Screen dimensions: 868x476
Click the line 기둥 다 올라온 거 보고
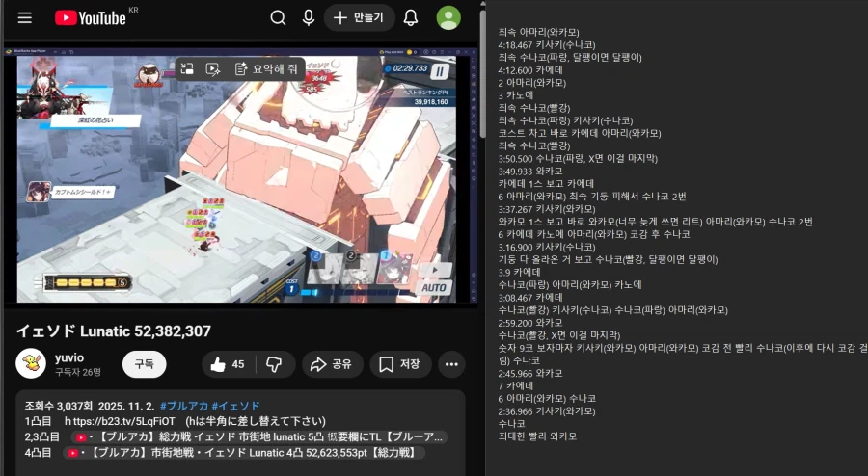click(608, 259)
